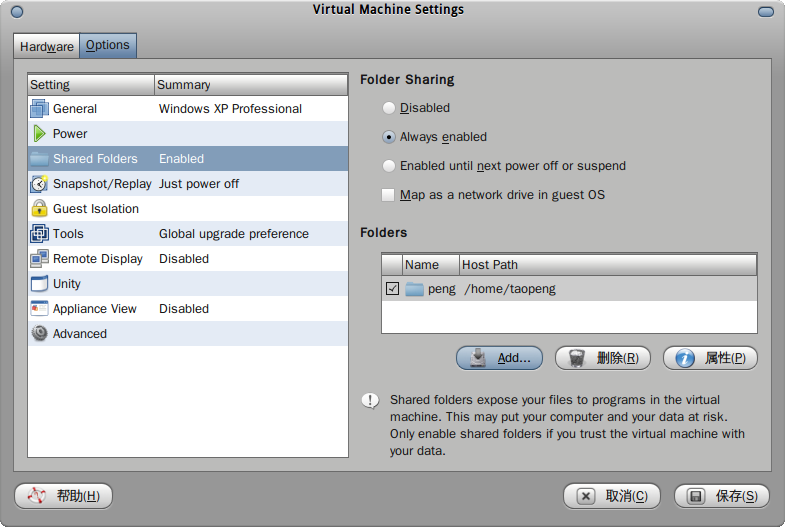Click the 保存(S) save button
This screenshot has height=527, width=785.
tap(721, 496)
